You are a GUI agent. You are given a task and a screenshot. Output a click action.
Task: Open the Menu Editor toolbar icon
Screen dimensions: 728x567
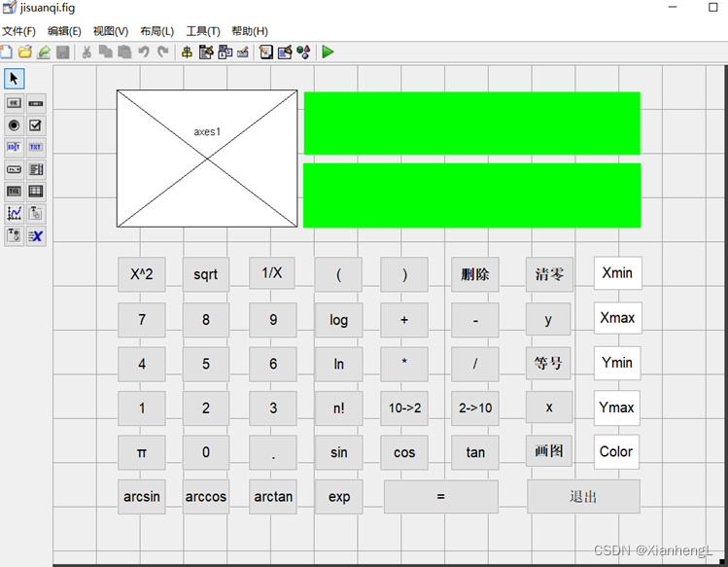[x=206, y=52]
